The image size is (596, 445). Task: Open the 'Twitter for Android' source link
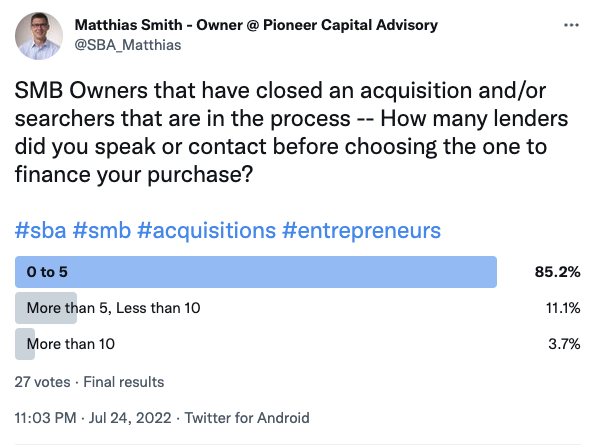pyautogui.click(x=247, y=418)
